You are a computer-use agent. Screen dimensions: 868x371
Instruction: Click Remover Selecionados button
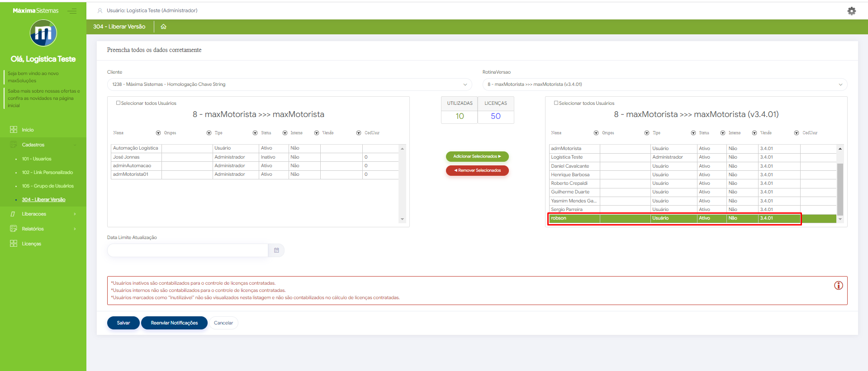tap(477, 170)
